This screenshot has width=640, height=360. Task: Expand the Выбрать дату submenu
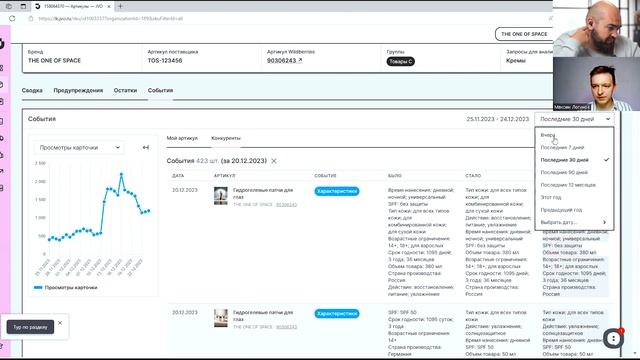coord(574,222)
